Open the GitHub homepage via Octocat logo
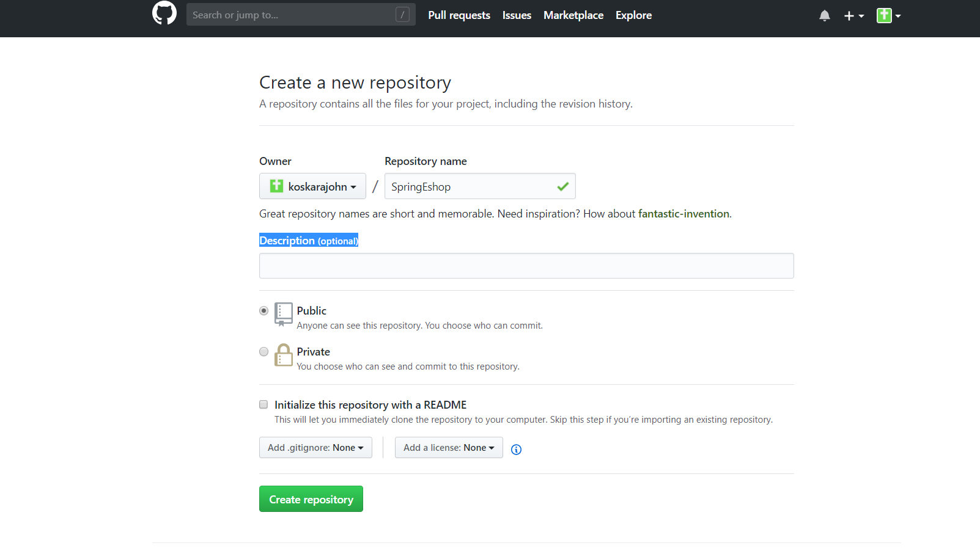 click(164, 13)
